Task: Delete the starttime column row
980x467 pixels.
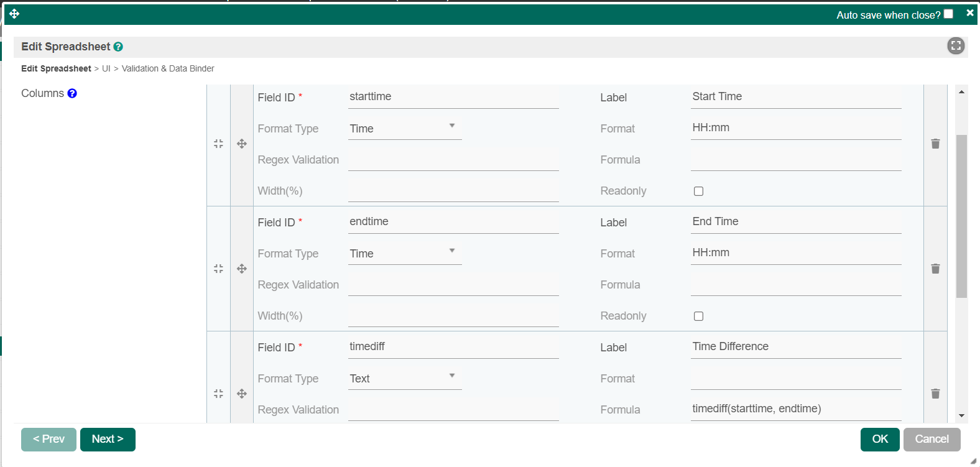Action: (935, 144)
